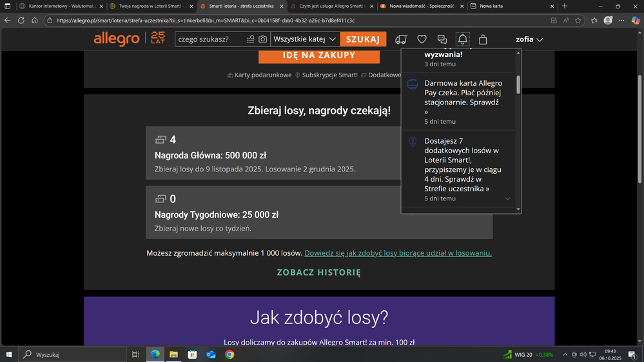Open the messages chat icon
This screenshot has height=362, width=644.
coord(442,39)
